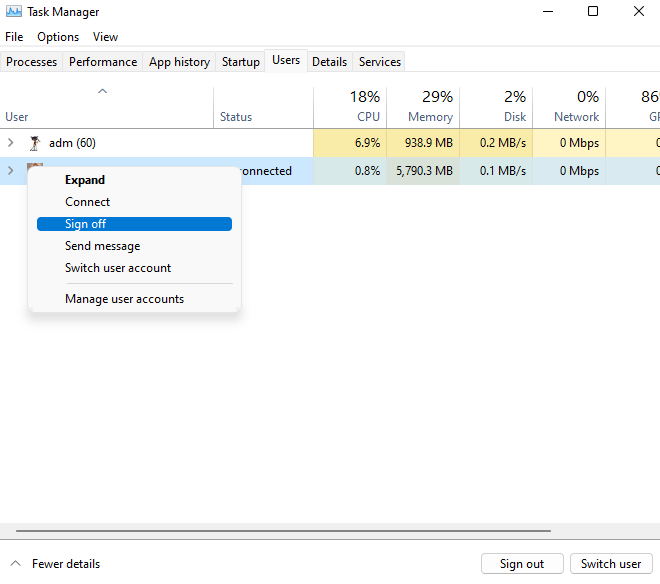Switch to the Details tab
The height and width of the screenshot is (584, 660).
click(330, 62)
